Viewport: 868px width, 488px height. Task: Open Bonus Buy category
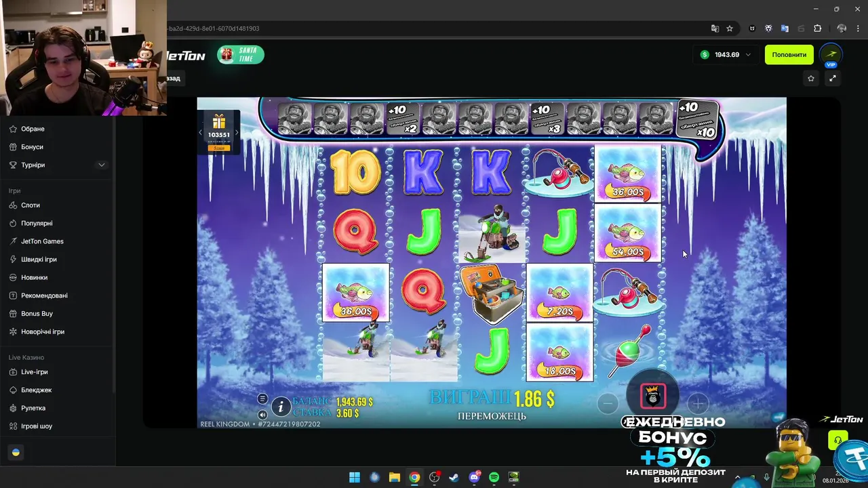pos(37,314)
